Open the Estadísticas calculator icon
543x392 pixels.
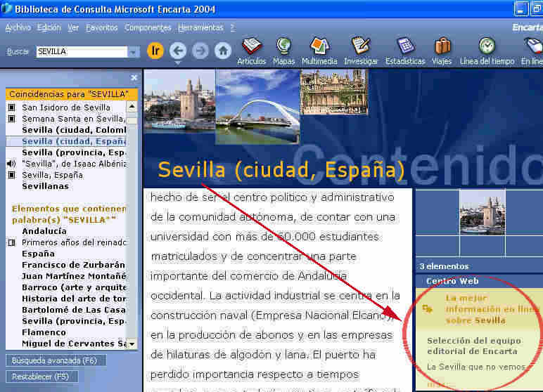tap(405, 47)
